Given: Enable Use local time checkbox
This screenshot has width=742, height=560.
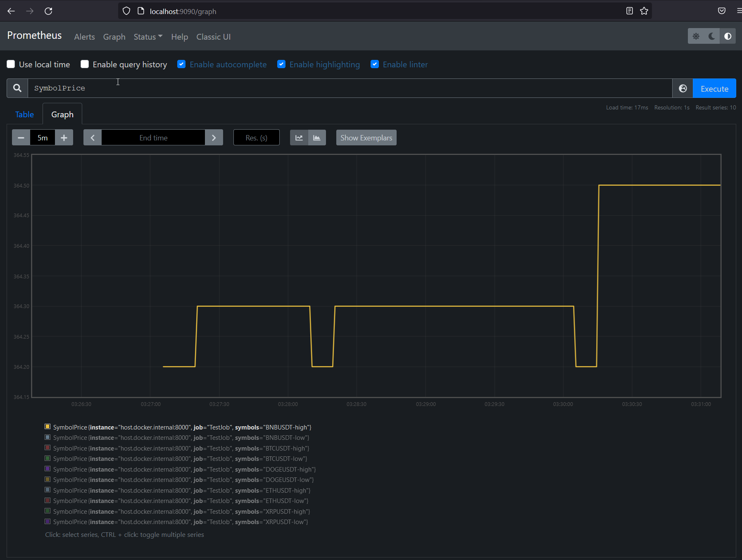Looking at the screenshot, I should (11, 64).
